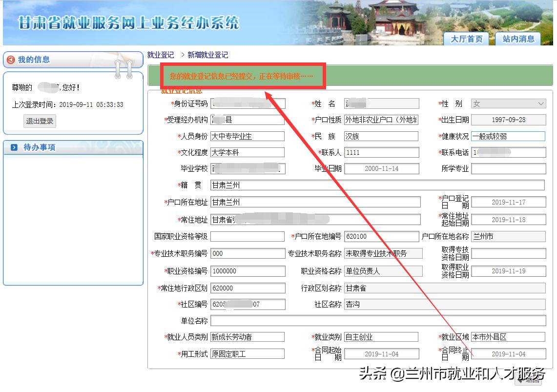Screen dimensions: 557x392
Task: Open 用工形式 field showing 原固定职工
Action: [248, 354]
